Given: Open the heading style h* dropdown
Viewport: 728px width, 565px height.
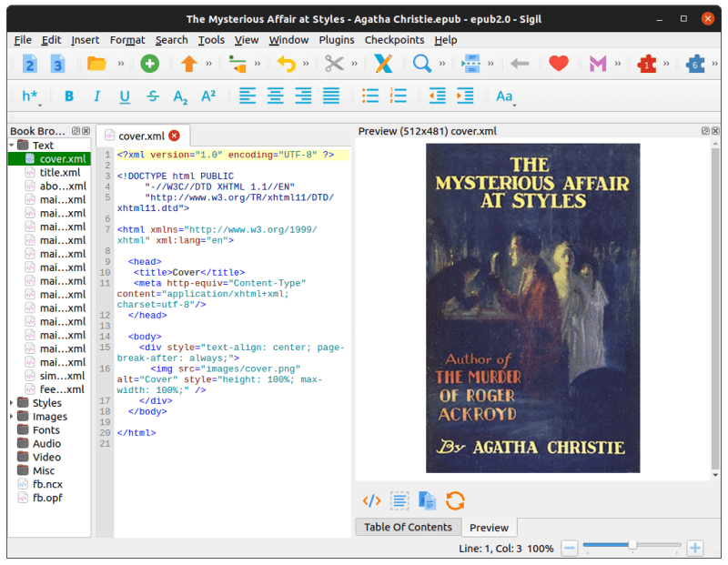Looking at the screenshot, I should [32, 96].
